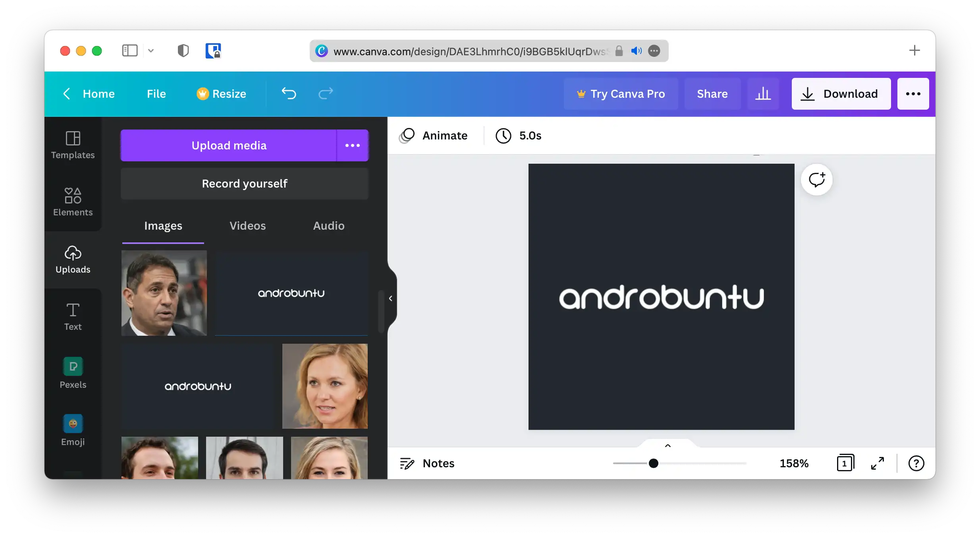Open the page duration 5.0s setting

519,135
